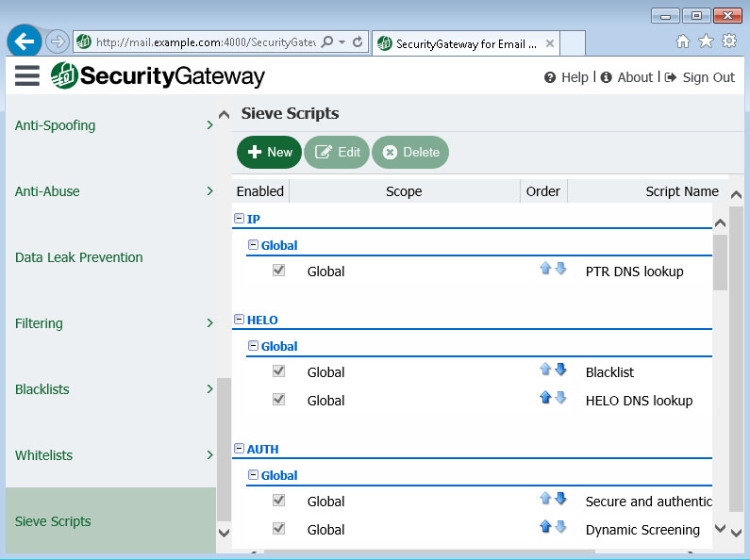
Task: Refresh the page using the reload icon
Action: (358, 42)
